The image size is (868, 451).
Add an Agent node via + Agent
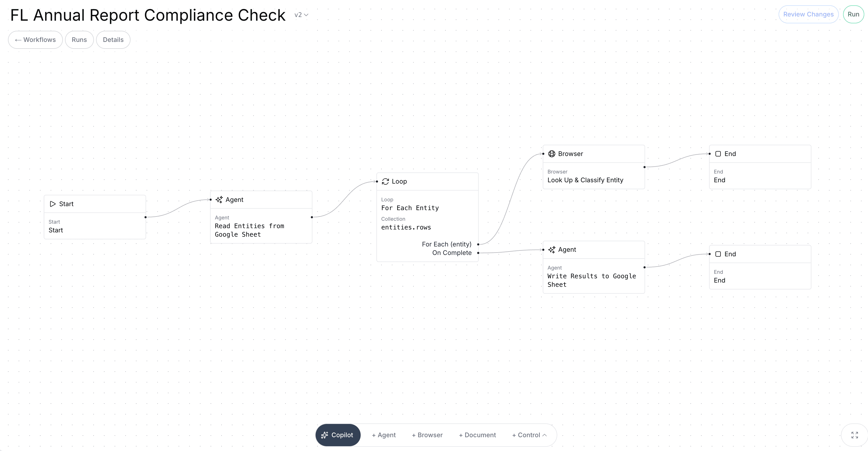pos(383,435)
